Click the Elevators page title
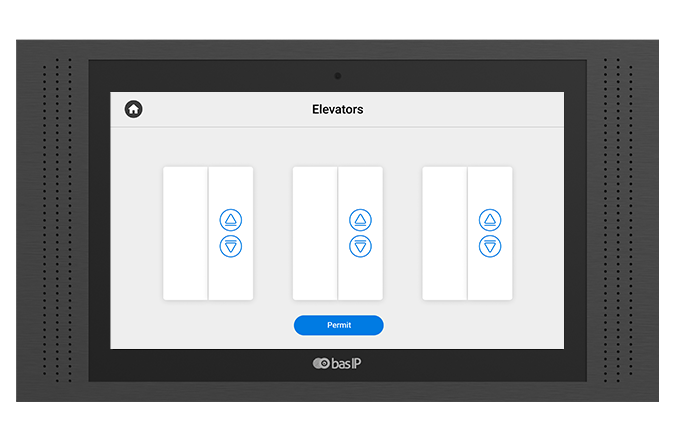 point(337,109)
